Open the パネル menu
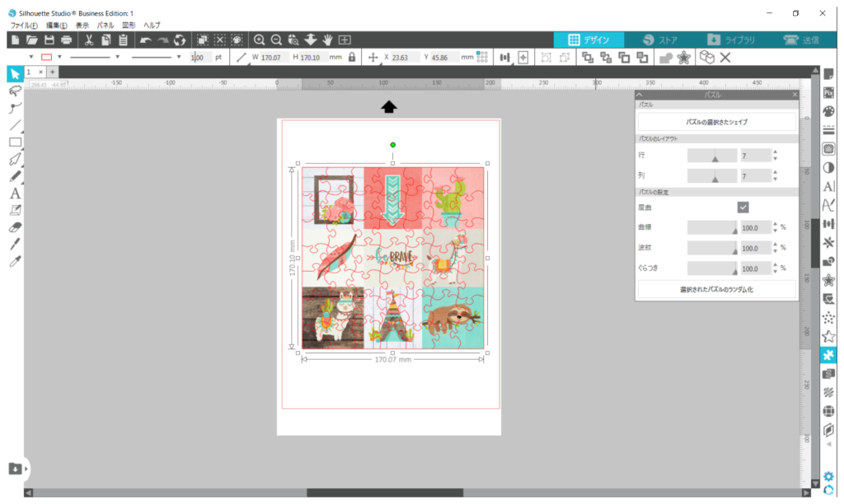 [105, 26]
